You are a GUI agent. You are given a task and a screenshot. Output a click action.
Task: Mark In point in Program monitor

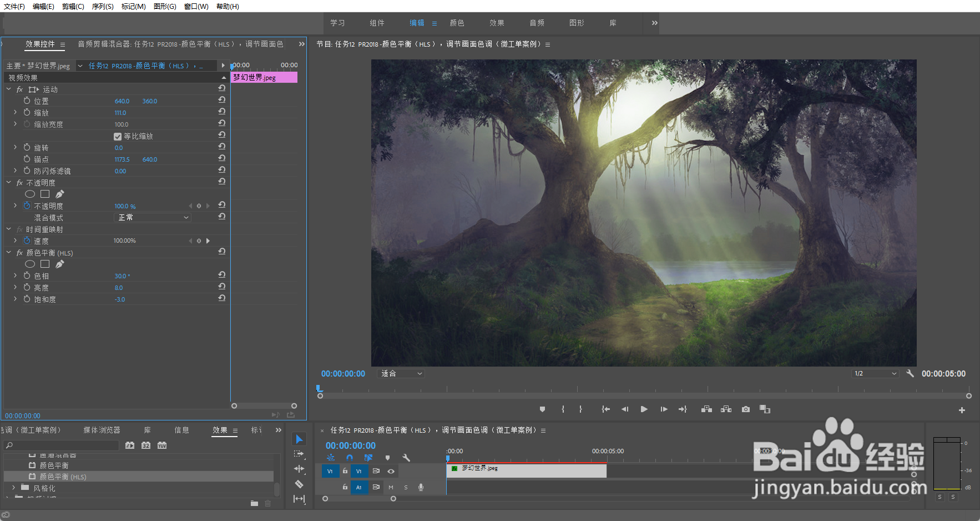pos(563,409)
